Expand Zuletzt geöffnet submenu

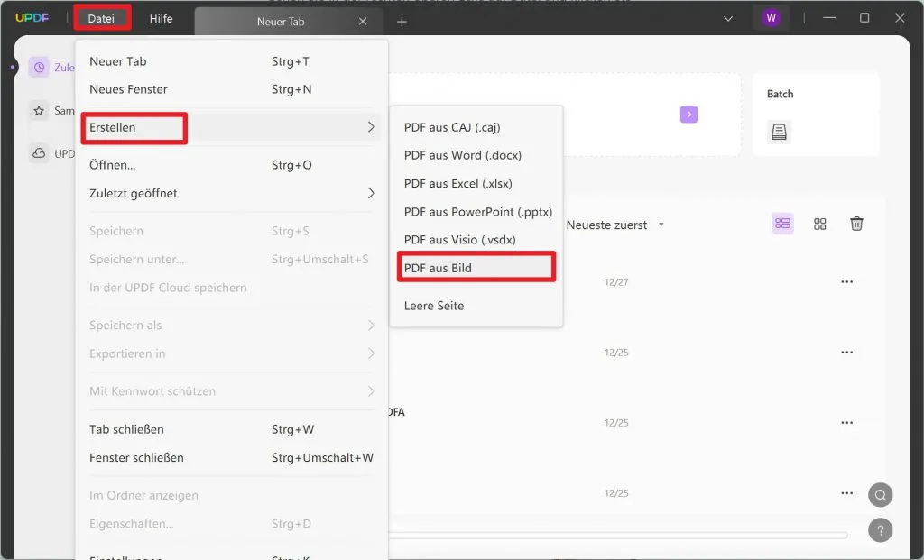pyautogui.click(x=232, y=193)
